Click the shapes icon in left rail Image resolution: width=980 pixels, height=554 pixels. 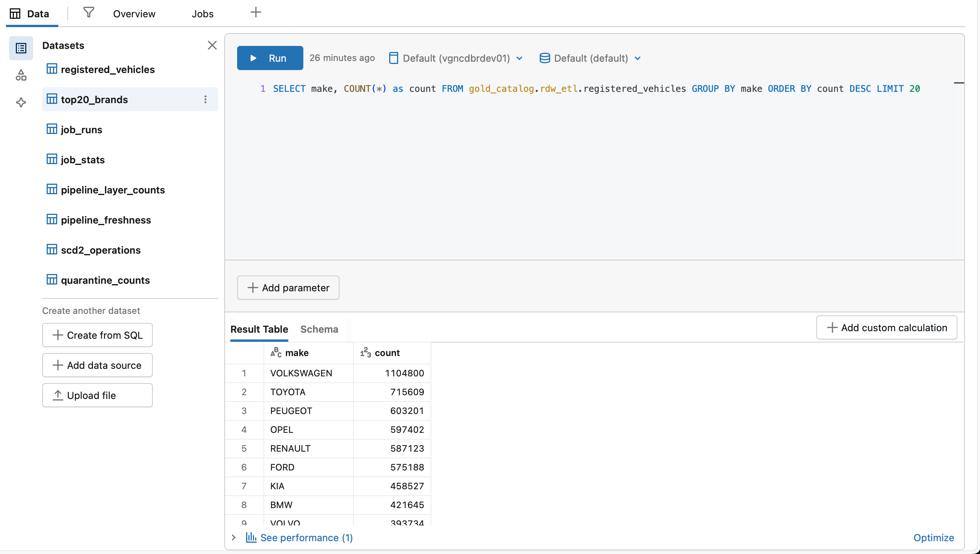pos(21,75)
